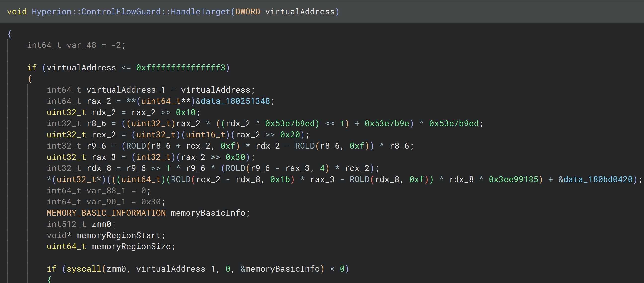Image resolution: width=644 pixels, height=283 pixels.
Task: Click the if keyword before syscall
Action: [51, 269]
